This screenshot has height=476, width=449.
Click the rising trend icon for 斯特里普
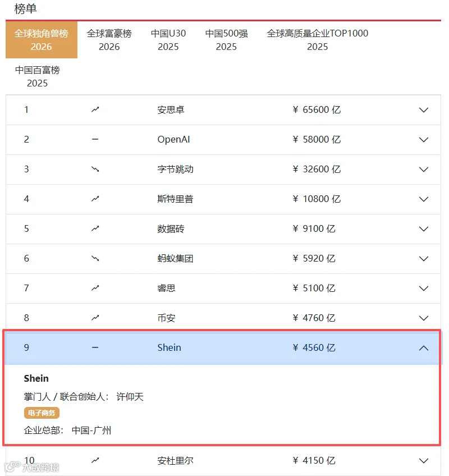point(95,199)
